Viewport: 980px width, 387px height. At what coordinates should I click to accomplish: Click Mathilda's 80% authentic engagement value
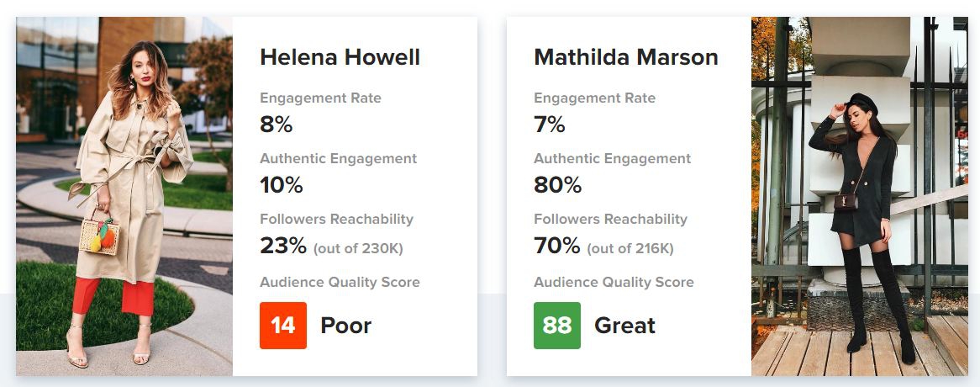click(556, 185)
